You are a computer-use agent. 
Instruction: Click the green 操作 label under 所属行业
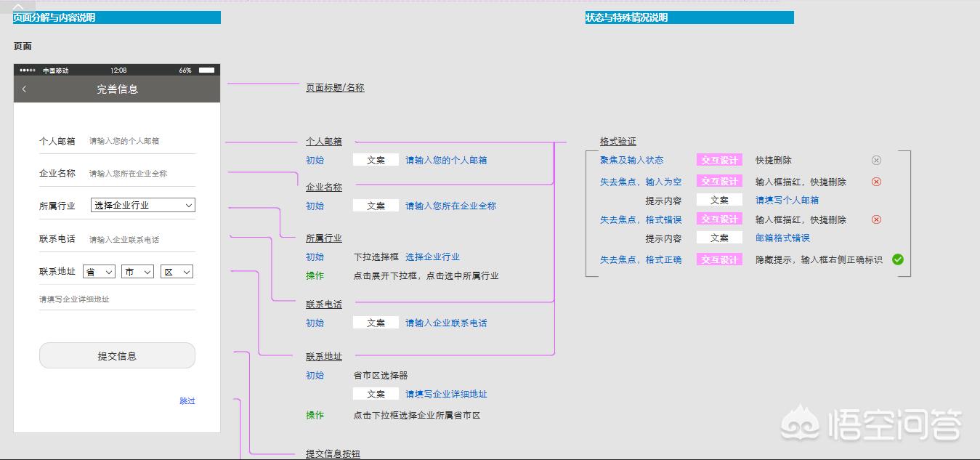(x=315, y=276)
